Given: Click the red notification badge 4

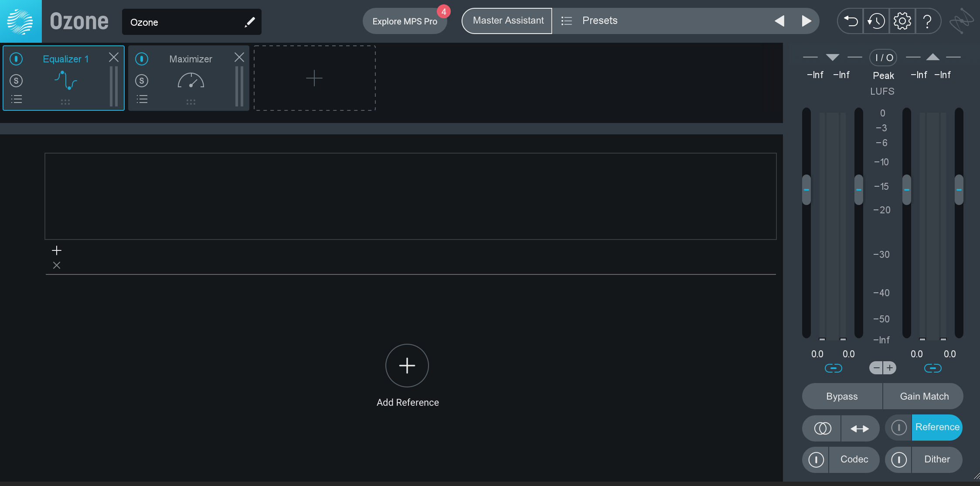Looking at the screenshot, I should 444,12.
